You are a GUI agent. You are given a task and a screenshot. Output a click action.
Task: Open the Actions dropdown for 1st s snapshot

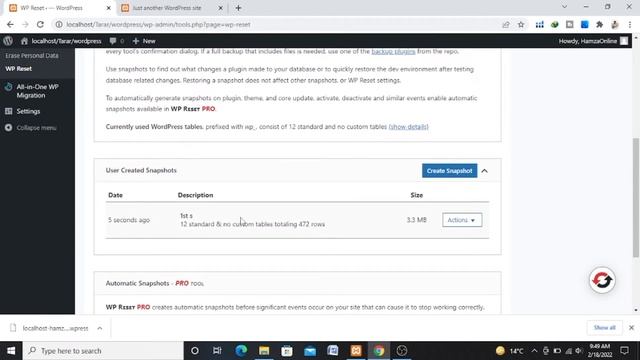[x=462, y=220]
